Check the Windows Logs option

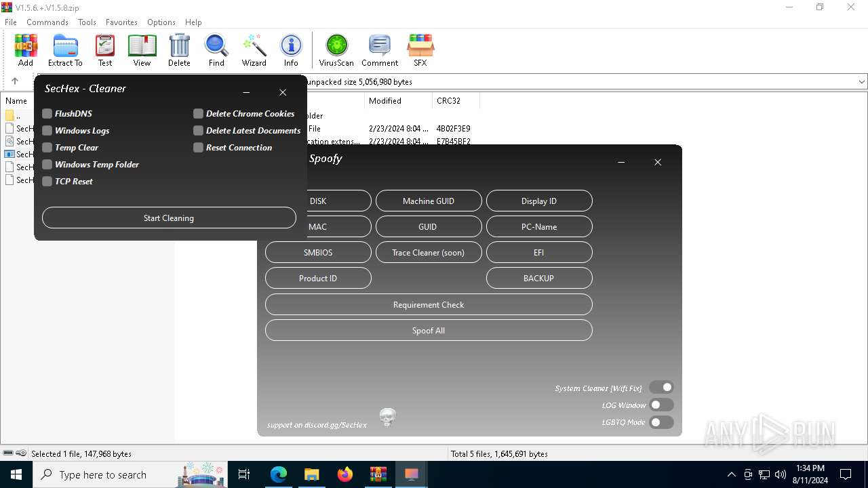(x=47, y=131)
